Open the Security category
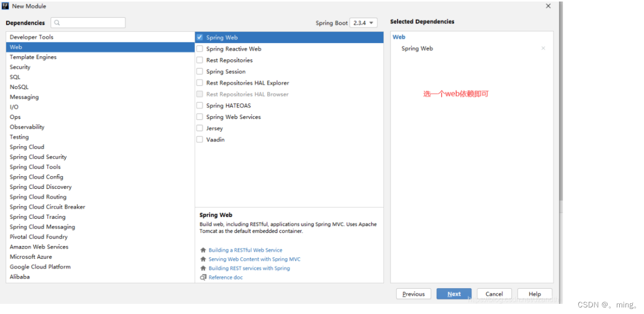The image size is (644, 314). coord(100,67)
